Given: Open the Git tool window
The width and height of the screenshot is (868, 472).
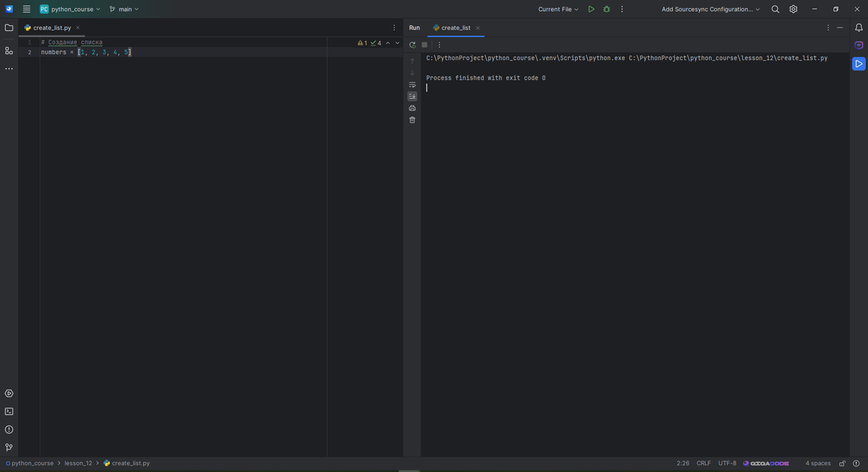Looking at the screenshot, I should coord(9,447).
